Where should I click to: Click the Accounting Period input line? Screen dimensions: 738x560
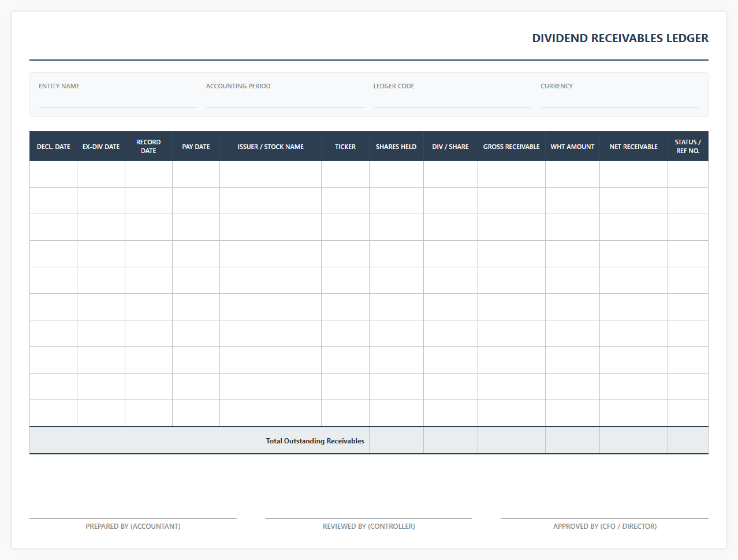[285, 100]
